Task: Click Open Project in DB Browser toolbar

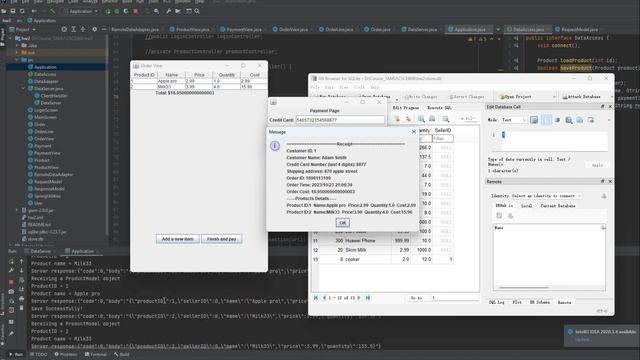Action: (x=516, y=97)
